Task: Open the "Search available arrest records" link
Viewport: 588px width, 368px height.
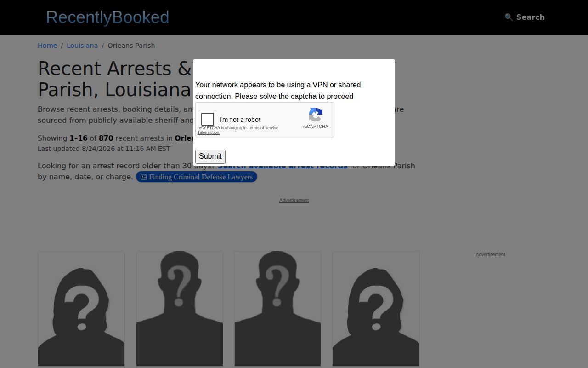Action: coord(283,166)
